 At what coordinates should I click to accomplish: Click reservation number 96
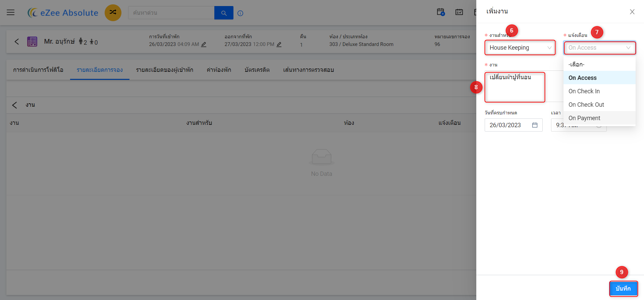(437, 44)
